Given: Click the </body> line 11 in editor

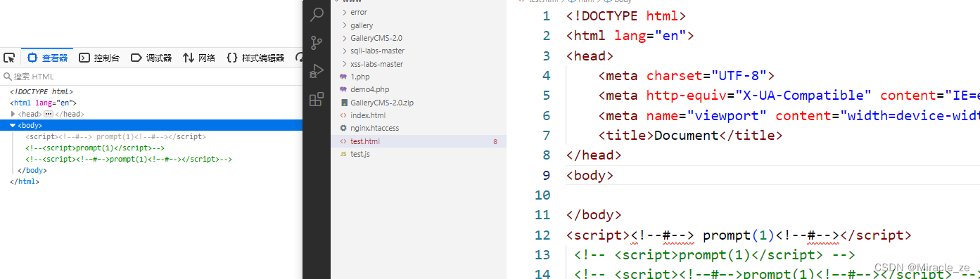Looking at the screenshot, I should coord(594,215).
